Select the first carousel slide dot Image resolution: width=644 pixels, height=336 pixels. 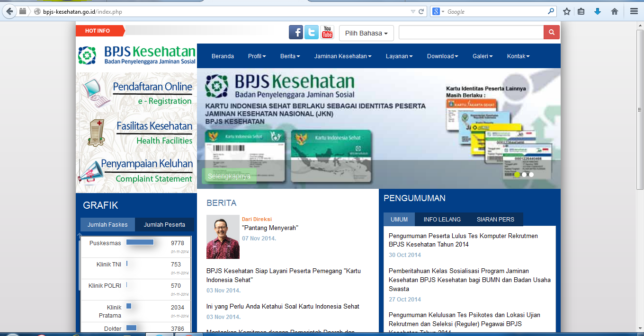[517, 175]
